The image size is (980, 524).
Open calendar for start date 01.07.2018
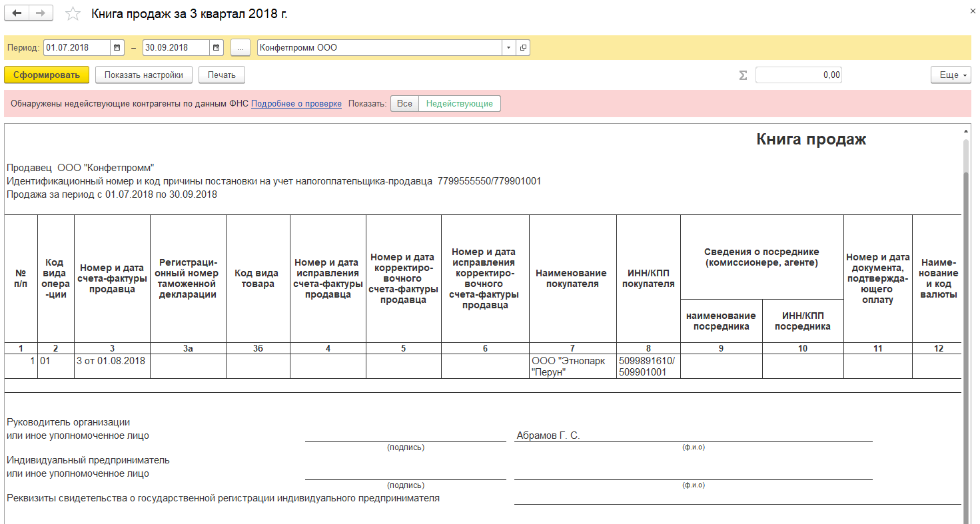tap(118, 48)
